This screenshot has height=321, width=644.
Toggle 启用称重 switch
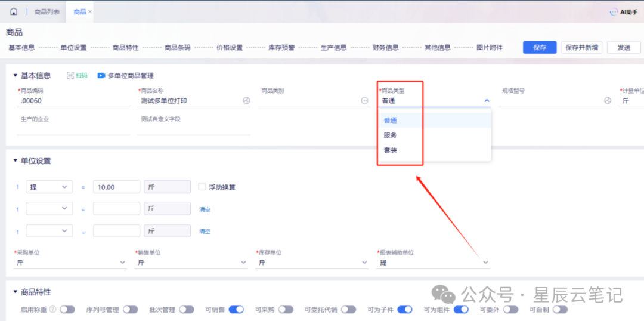tap(67, 310)
